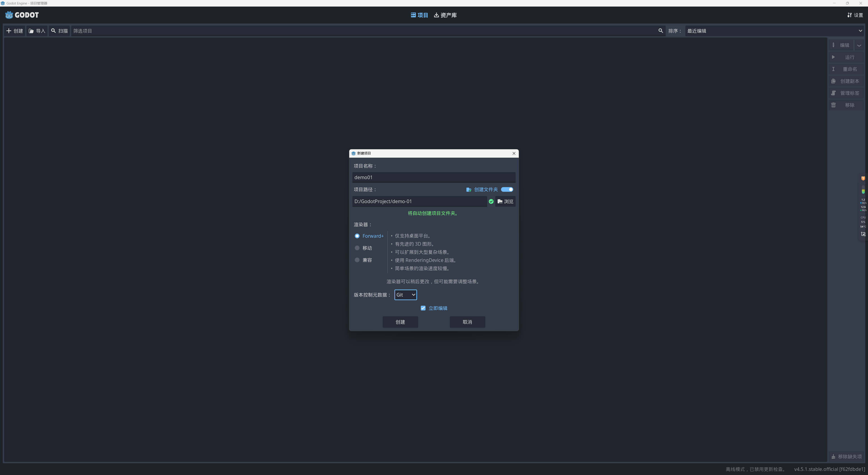The height and width of the screenshot is (475, 868).
Task: Click the Import (导入) folder button
Action: [37, 31]
